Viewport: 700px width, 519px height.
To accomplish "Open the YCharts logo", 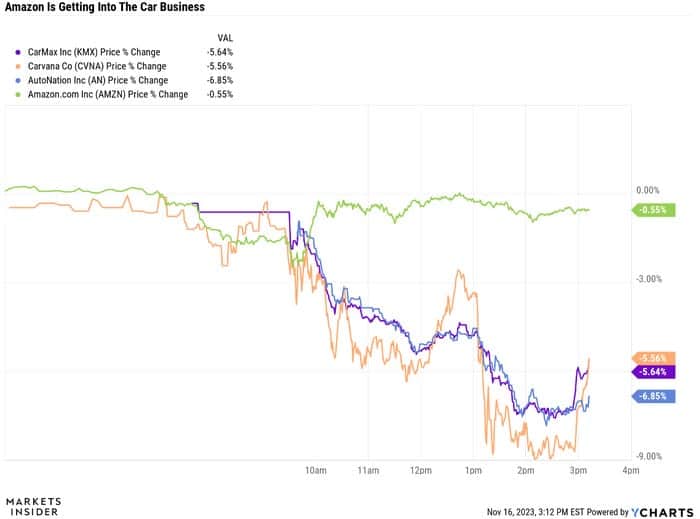I will point(663,511).
